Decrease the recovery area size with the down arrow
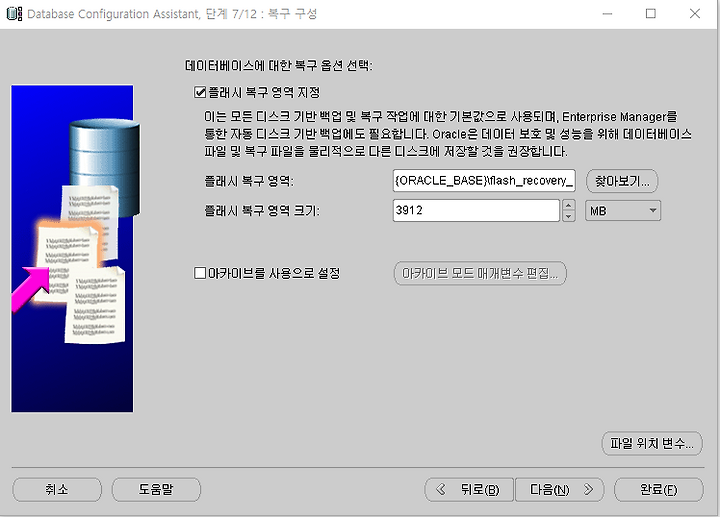This screenshot has height=517, width=720. click(x=568, y=216)
